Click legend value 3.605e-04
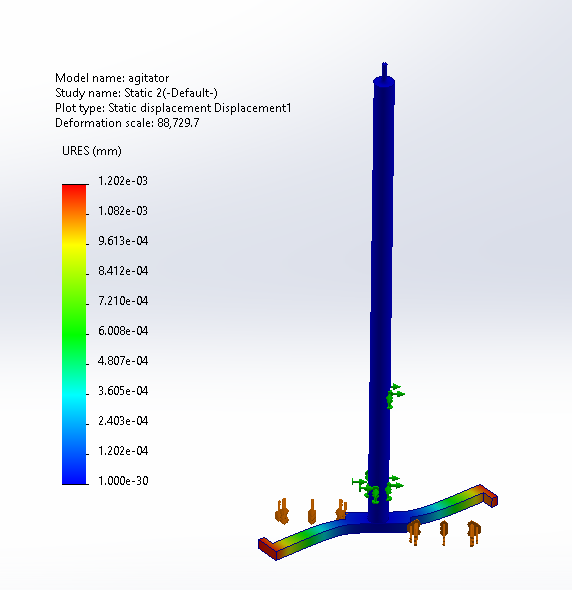The width and height of the screenshot is (572, 590). tap(123, 391)
